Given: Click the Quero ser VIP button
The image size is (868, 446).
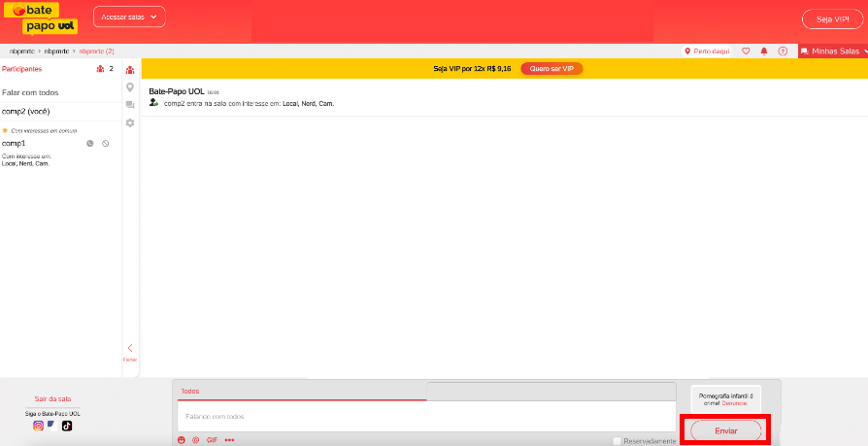Looking at the screenshot, I should pos(551,69).
